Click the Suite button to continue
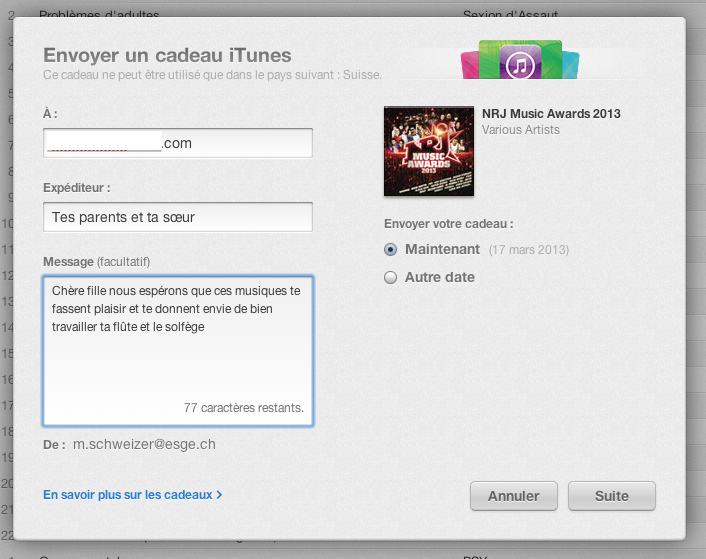The width and height of the screenshot is (706, 559). (611, 496)
